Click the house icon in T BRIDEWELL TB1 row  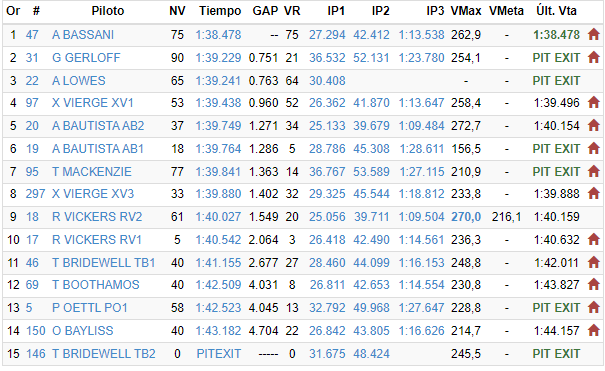pyautogui.click(x=593, y=263)
